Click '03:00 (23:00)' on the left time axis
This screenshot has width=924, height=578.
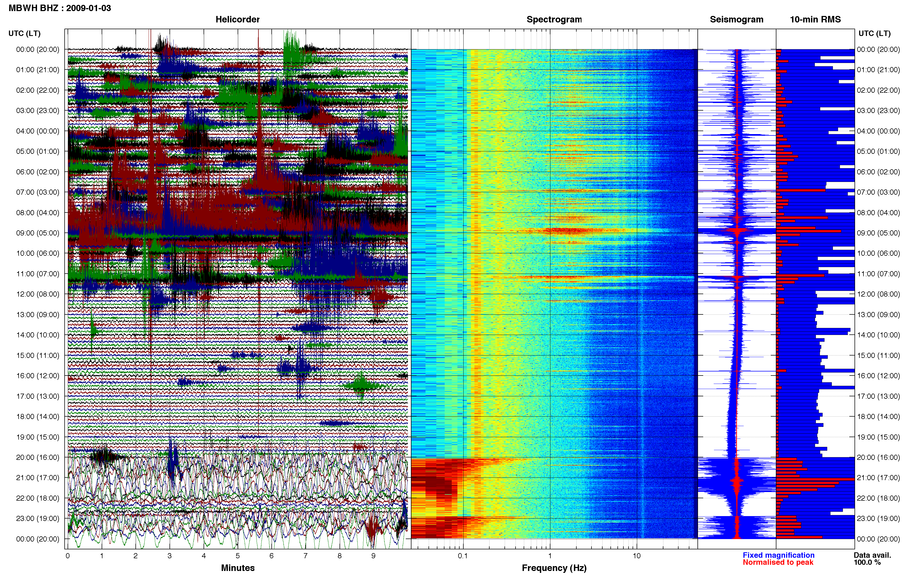(x=38, y=111)
